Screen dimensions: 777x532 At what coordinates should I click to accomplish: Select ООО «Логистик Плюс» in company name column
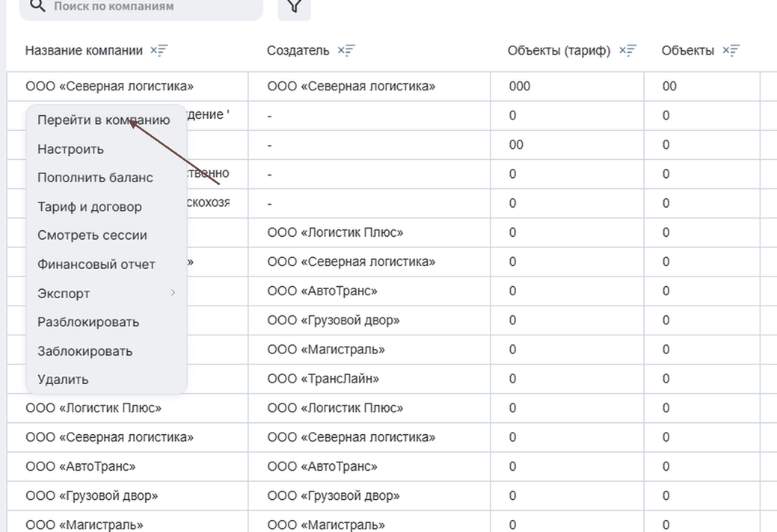[x=93, y=408]
